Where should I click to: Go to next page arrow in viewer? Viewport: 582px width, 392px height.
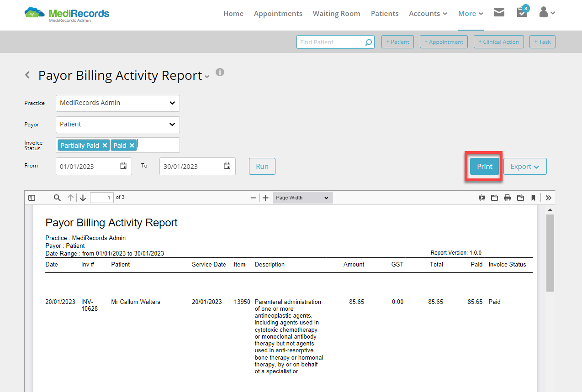click(x=83, y=198)
